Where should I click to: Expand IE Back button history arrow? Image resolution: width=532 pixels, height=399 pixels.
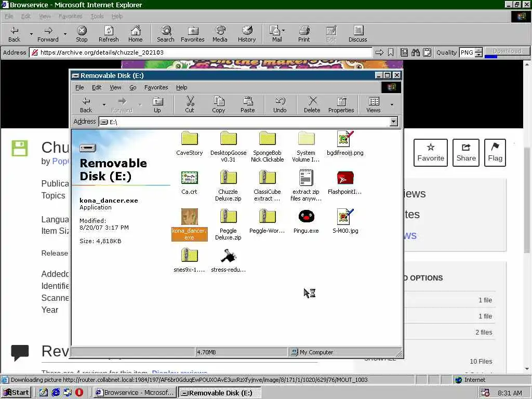tap(31, 34)
